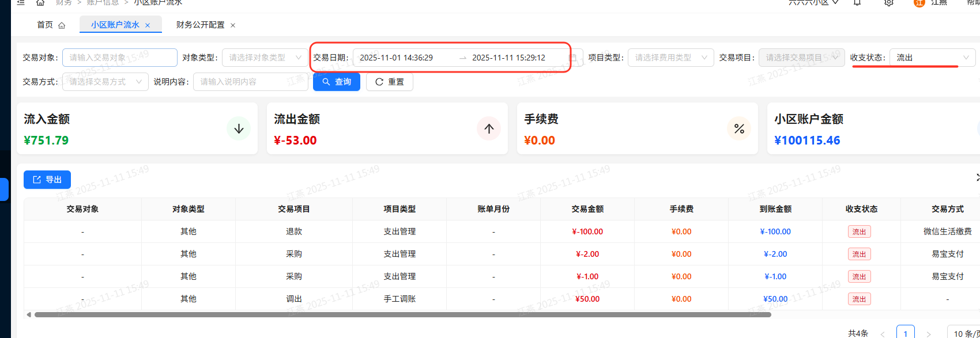This screenshot has width=980, height=338.
Task: Click the down arrow icon on 流入金额 card
Action: coord(239,128)
